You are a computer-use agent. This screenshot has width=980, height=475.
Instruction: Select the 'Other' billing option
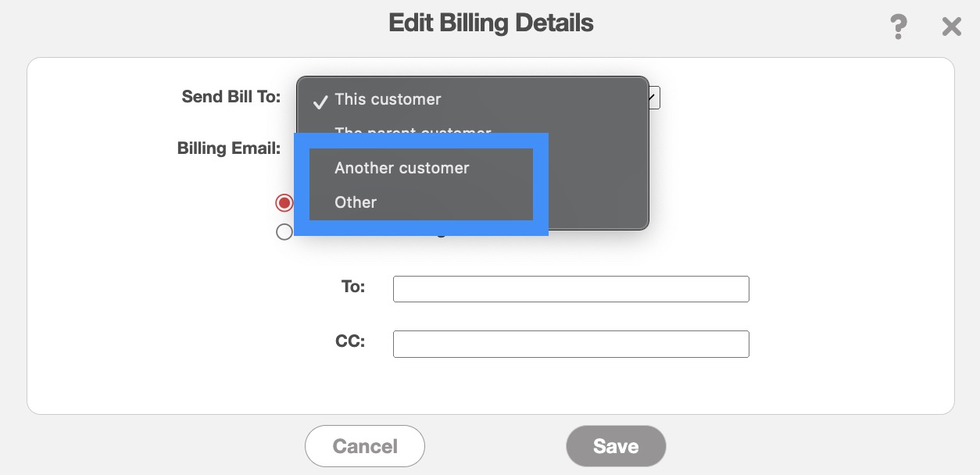(x=356, y=202)
